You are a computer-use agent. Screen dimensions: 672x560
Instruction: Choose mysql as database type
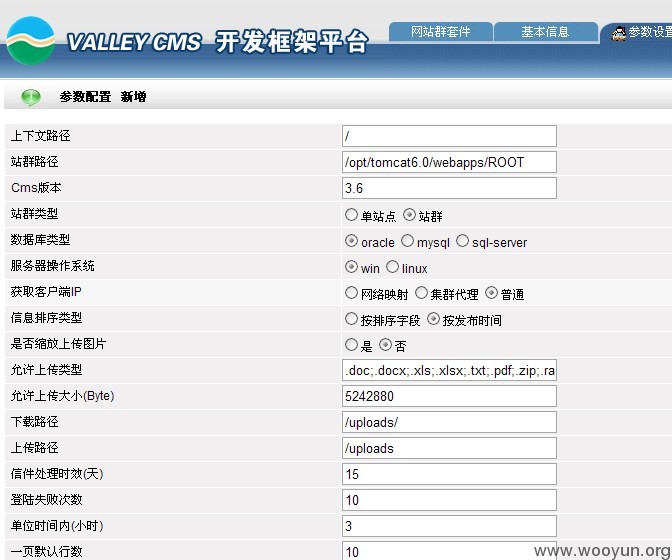click(x=407, y=241)
